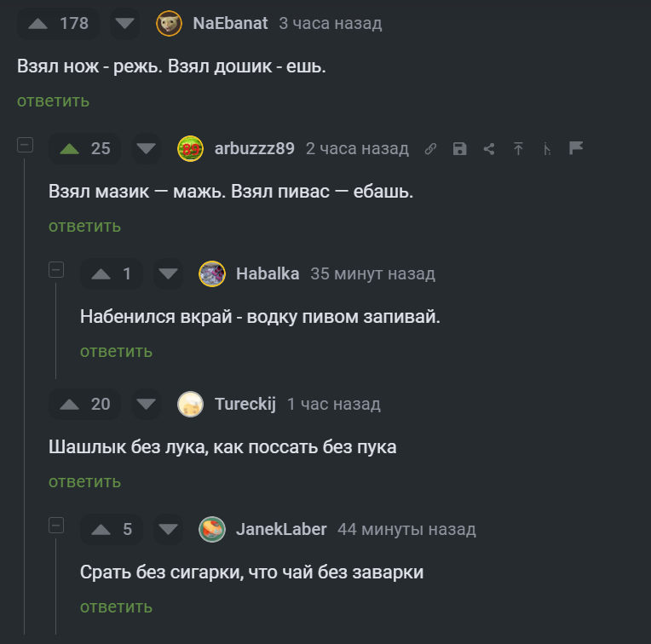This screenshot has height=644, width=651.
Task: Copy link to arbuzzz89's comment
Action: coord(430,149)
